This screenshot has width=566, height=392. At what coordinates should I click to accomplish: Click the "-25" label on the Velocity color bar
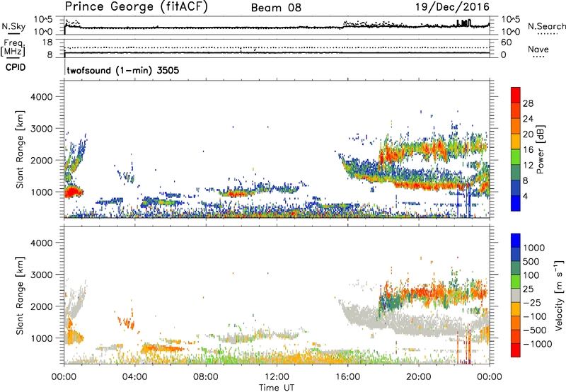(533, 303)
